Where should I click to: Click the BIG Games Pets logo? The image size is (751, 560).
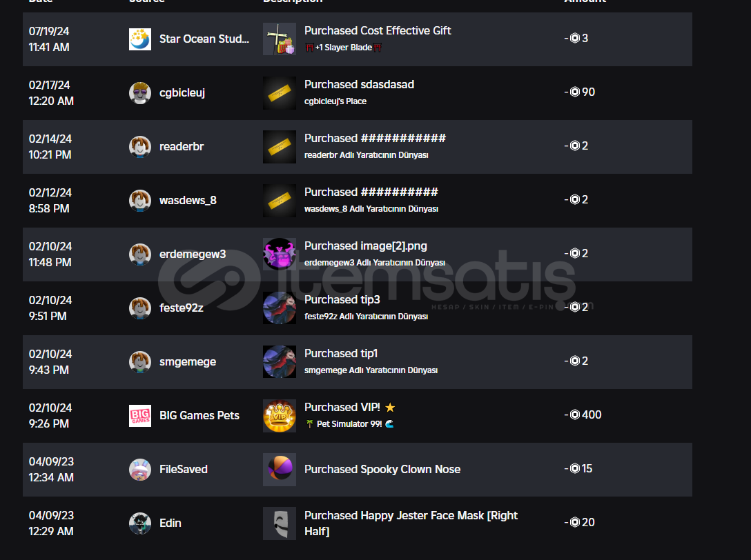point(140,415)
